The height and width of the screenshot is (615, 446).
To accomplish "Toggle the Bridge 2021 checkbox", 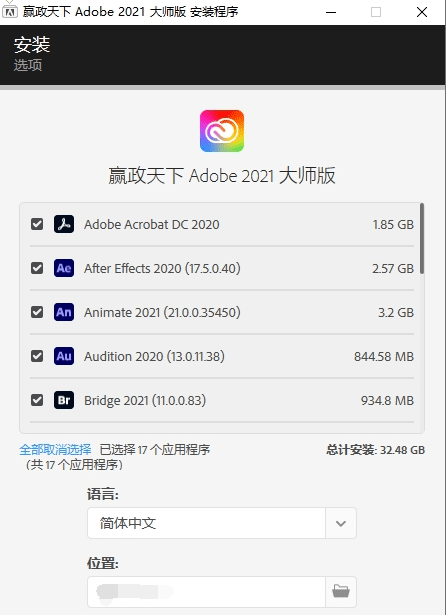I will point(37,400).
